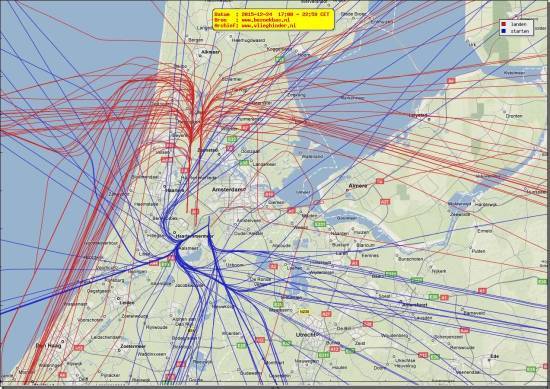This screenshot has width=550, height=389.
Task: Click the Veenendaal town label
Action: (468, 372)
